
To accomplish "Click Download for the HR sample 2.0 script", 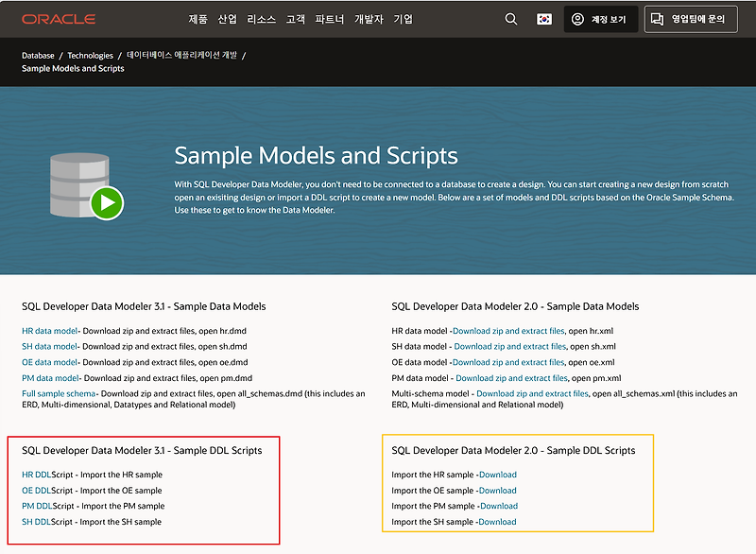I will point(497,474).
